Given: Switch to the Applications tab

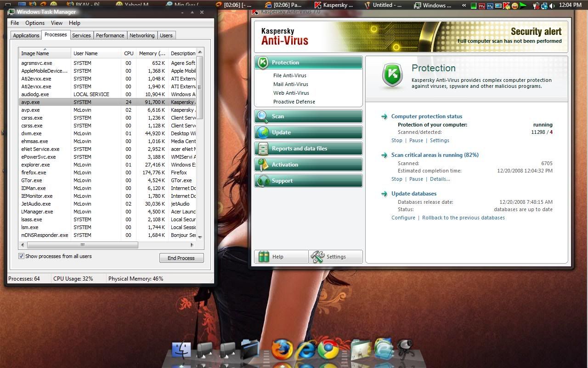Looking at the screenshot, I should 26,35.
